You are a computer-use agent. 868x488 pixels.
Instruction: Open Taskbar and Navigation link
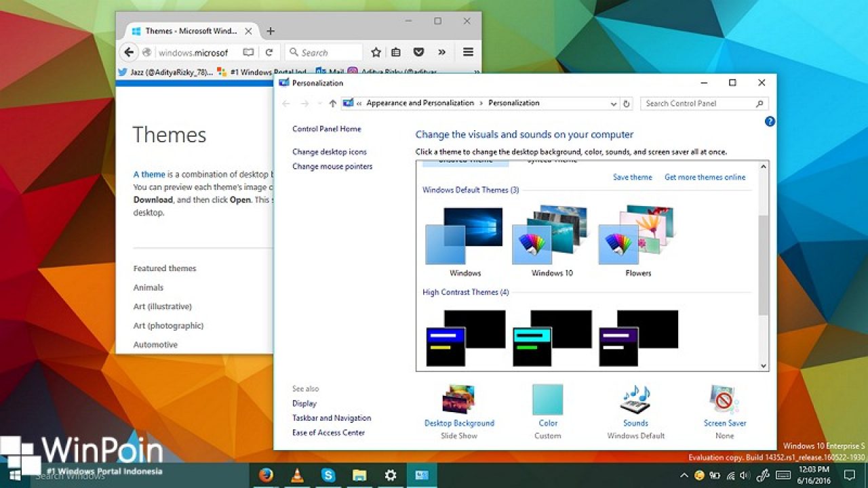click(332, 418)
